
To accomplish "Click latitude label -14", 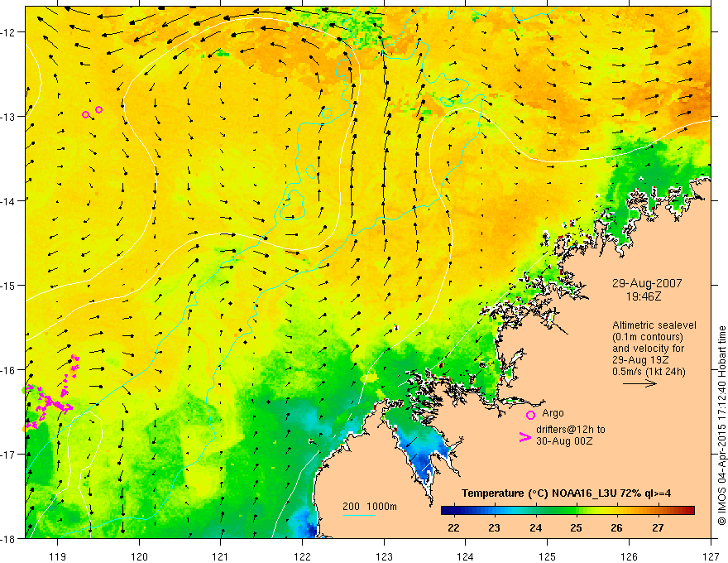I will click(x=8, y=201).
